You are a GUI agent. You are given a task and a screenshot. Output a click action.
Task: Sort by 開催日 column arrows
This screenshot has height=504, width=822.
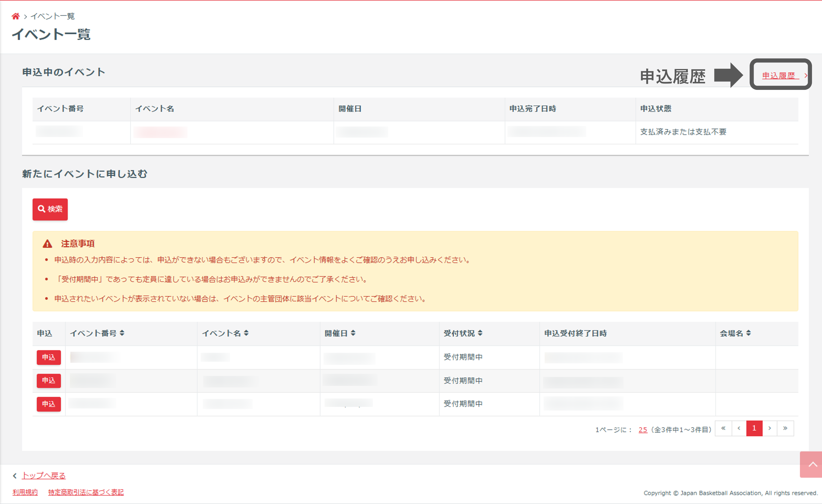[353, 333]
